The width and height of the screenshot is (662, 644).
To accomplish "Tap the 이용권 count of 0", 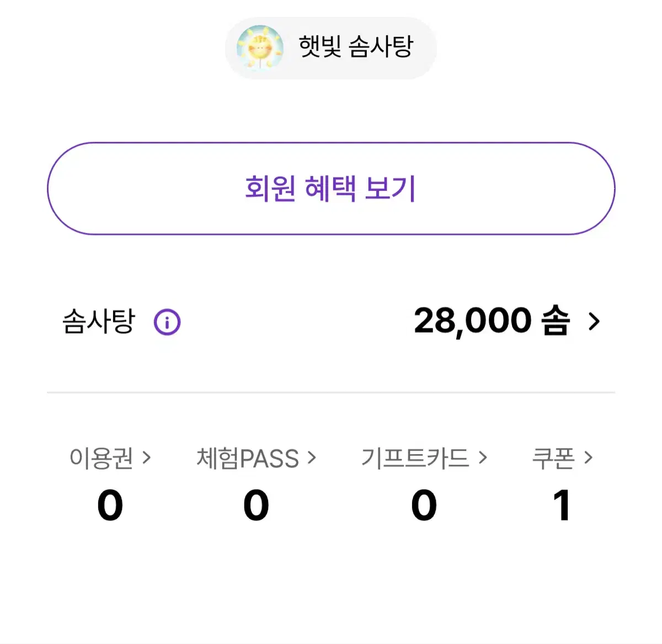I will coord(110,505).
